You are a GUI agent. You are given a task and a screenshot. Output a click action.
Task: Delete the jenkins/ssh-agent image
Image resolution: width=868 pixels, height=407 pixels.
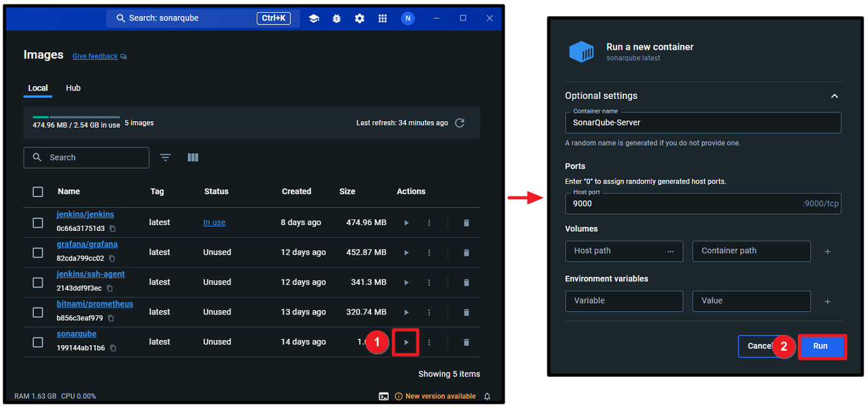pos(466,283)
